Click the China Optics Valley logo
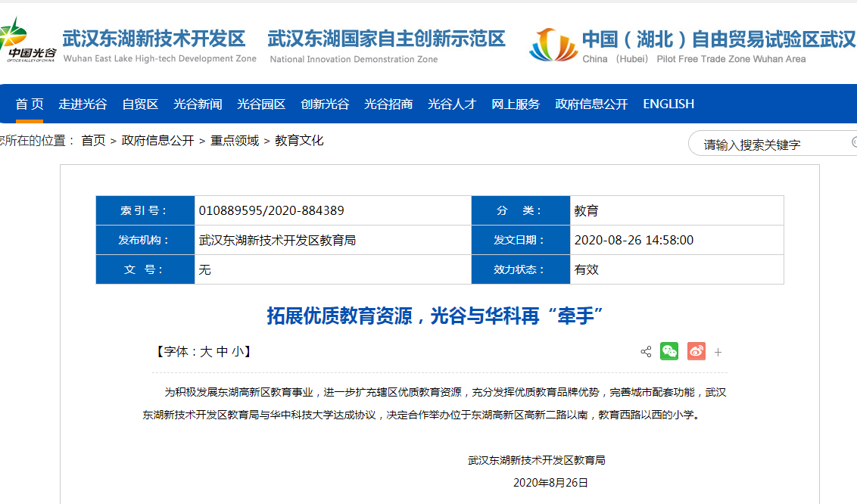857x504 pixels. (29, 40)
